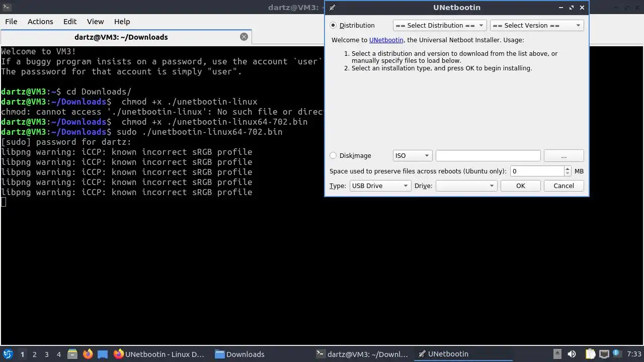The image size is (644, 362).
Task: Open the clipboard manager tray icon
Action: click(590, 354)
